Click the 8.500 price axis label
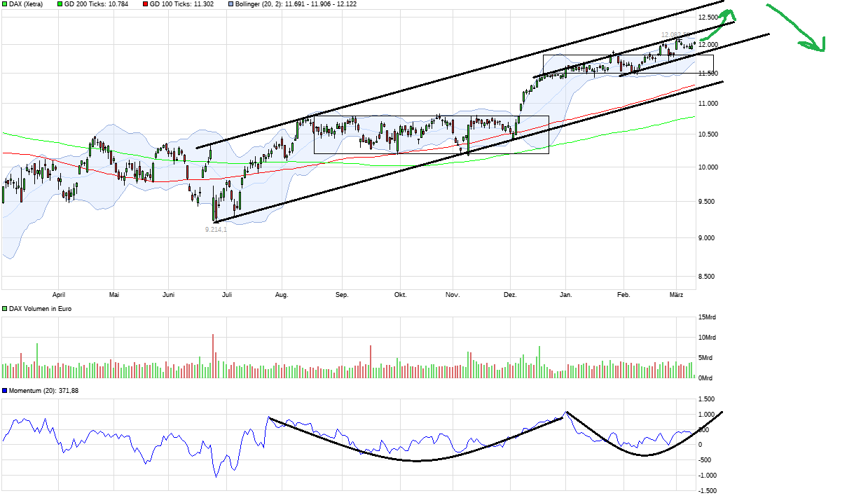 tap(708, 277)
